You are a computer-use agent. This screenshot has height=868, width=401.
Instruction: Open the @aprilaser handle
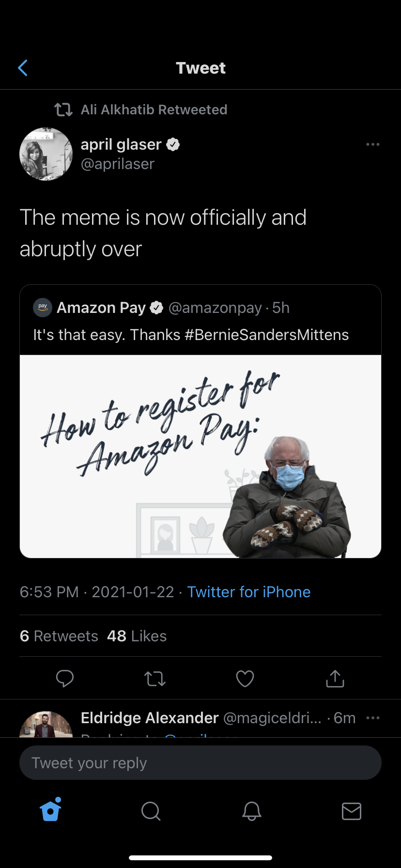click(118, 164)
